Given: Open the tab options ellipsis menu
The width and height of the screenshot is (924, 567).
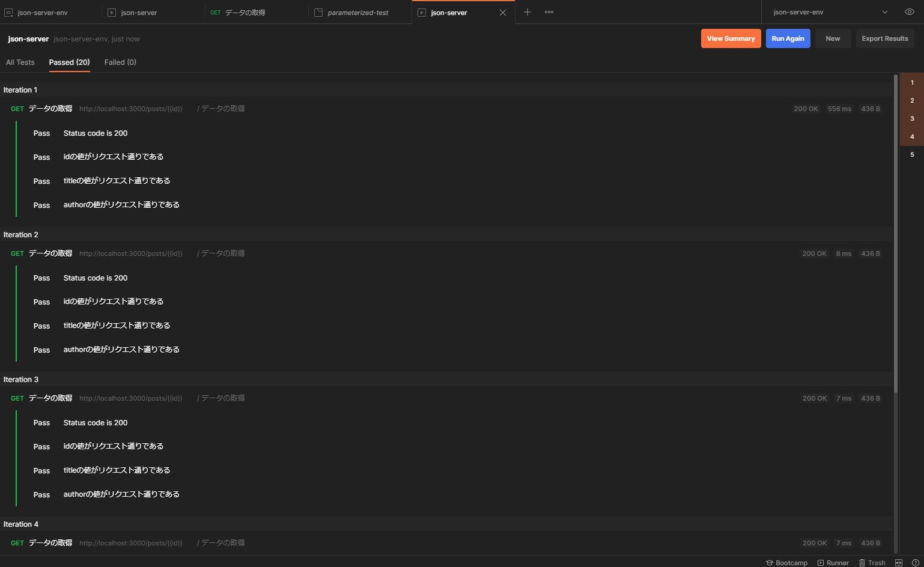Looking at the screenshot, I should pos(549,12).
